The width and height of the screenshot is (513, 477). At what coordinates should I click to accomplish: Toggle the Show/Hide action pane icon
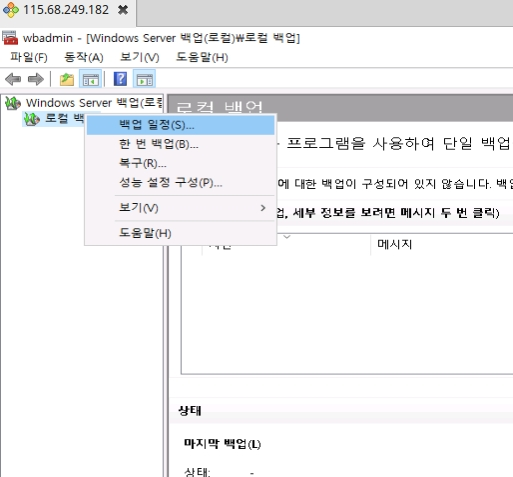coord(144,79)
